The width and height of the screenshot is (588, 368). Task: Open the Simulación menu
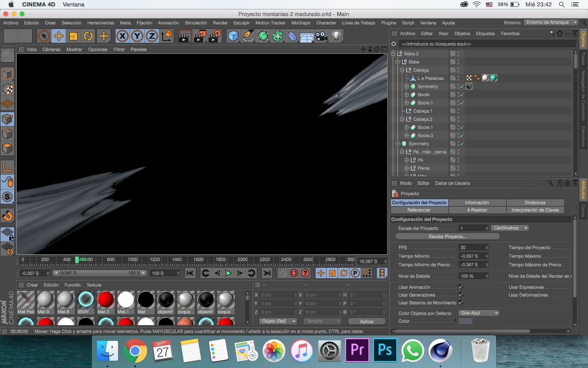coord(196,23)
